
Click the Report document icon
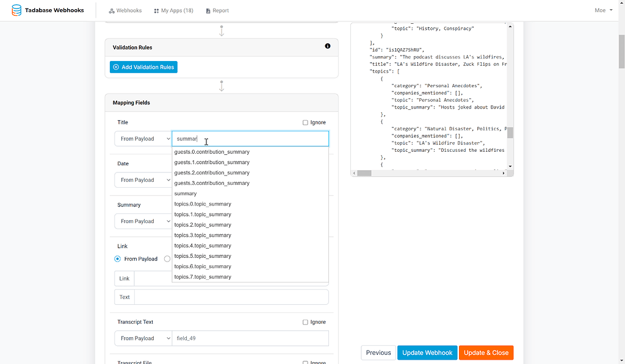[x=208, y=11]
